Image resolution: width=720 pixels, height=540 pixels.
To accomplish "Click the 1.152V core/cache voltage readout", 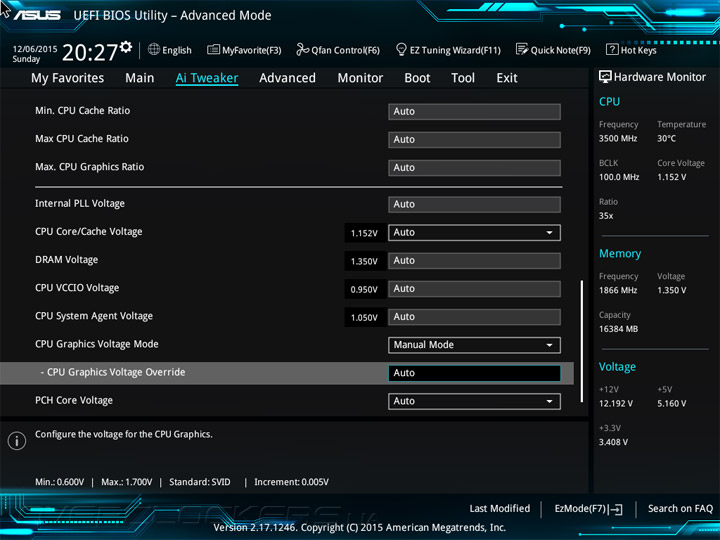I will 364,233.
